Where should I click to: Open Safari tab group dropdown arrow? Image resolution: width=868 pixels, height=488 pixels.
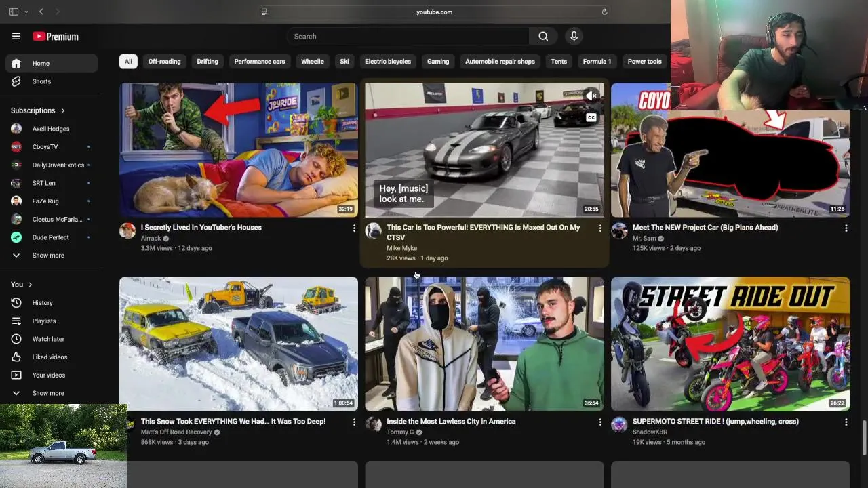(x=26, y=12)
